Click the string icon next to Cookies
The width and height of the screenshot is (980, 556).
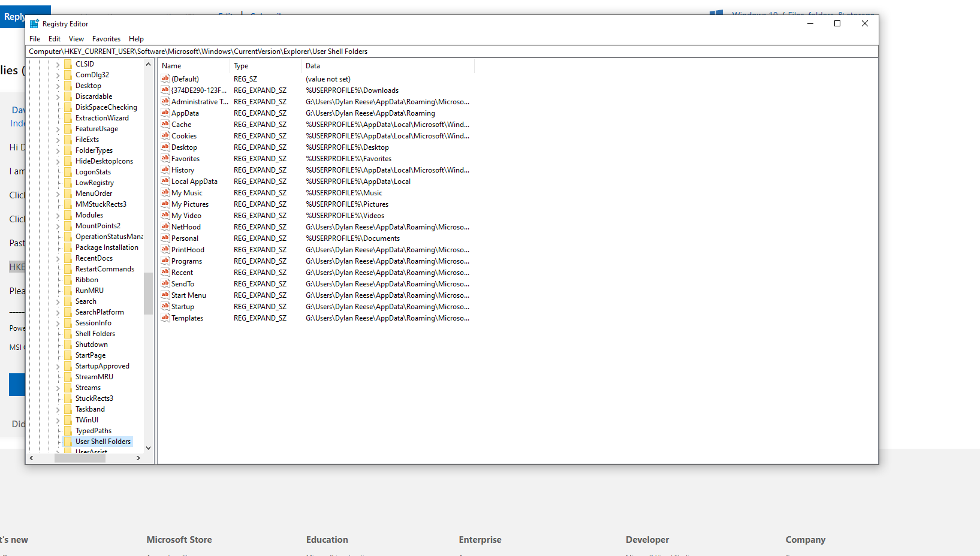coord(165,135)
